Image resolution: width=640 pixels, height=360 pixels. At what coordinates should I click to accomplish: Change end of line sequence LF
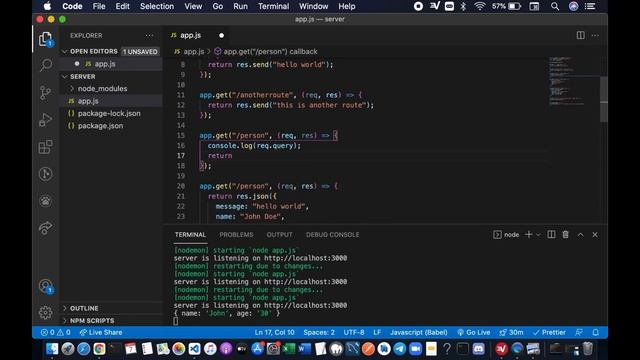[x=377, y=332]
